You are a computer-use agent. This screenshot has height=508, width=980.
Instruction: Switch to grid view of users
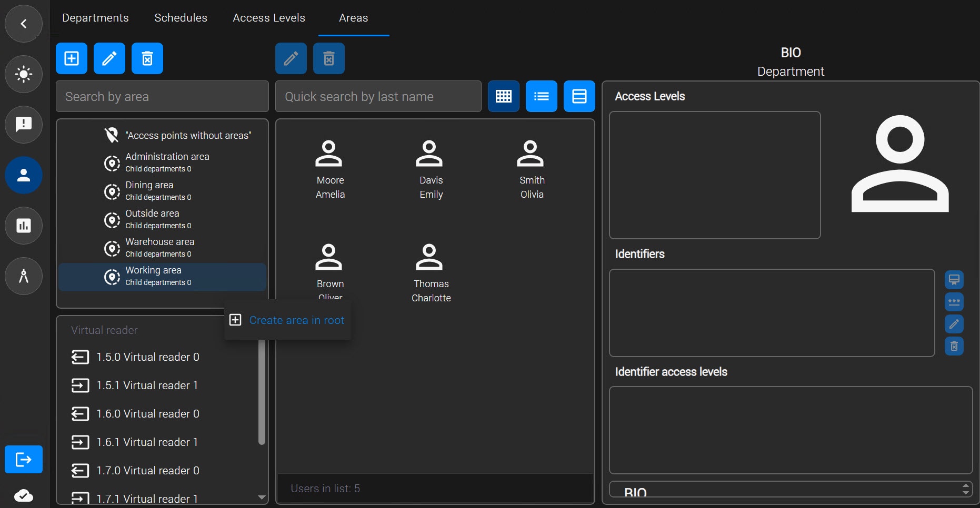pos(504,96)
